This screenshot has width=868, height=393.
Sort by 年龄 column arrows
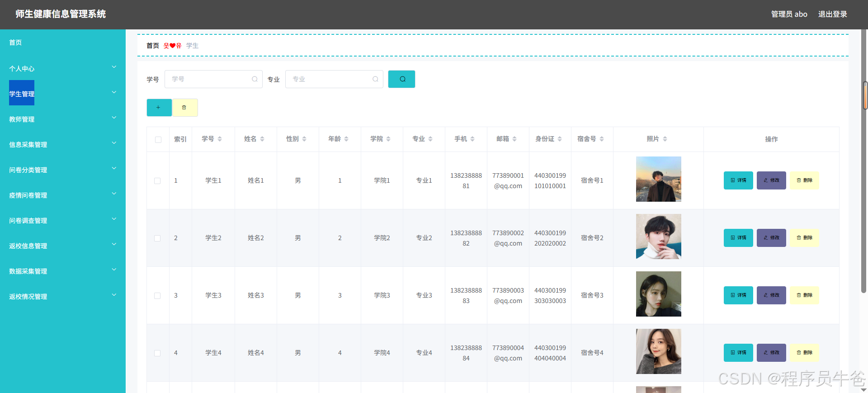pos(346,139)
